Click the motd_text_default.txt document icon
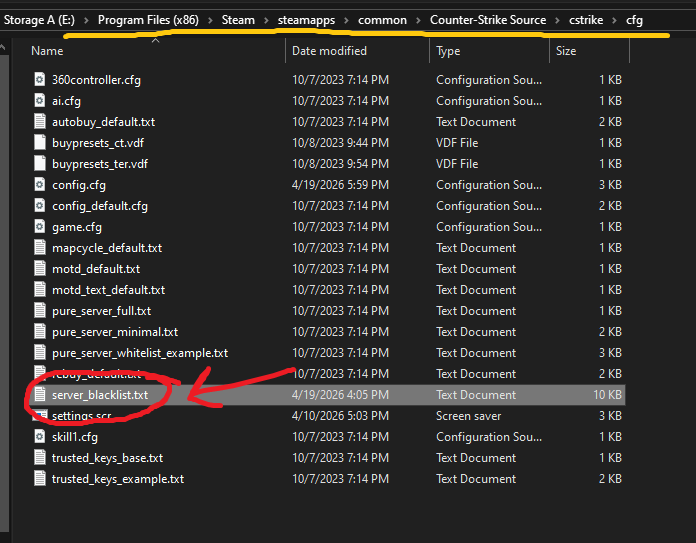This screenshot has width=696, height=543. point(40,289)
